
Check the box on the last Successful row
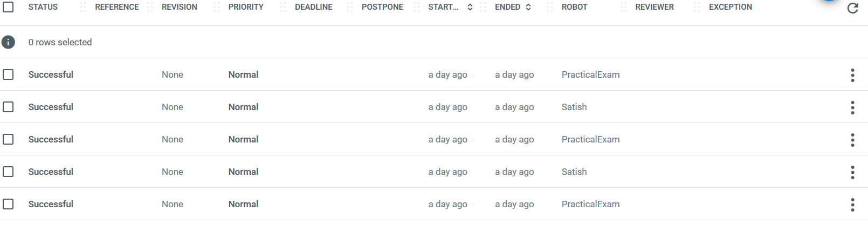pos(8,204)
